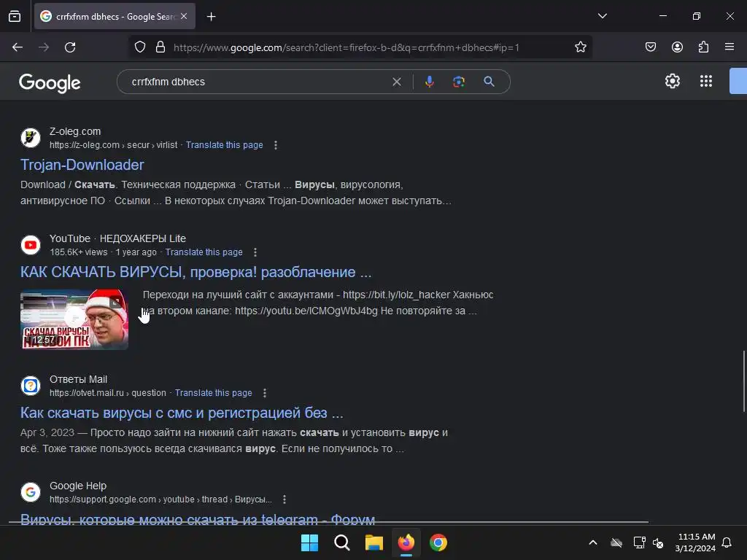The image size is (747, 560).
Task: Focus the Google search input field
Action: (x=258, y=82)
